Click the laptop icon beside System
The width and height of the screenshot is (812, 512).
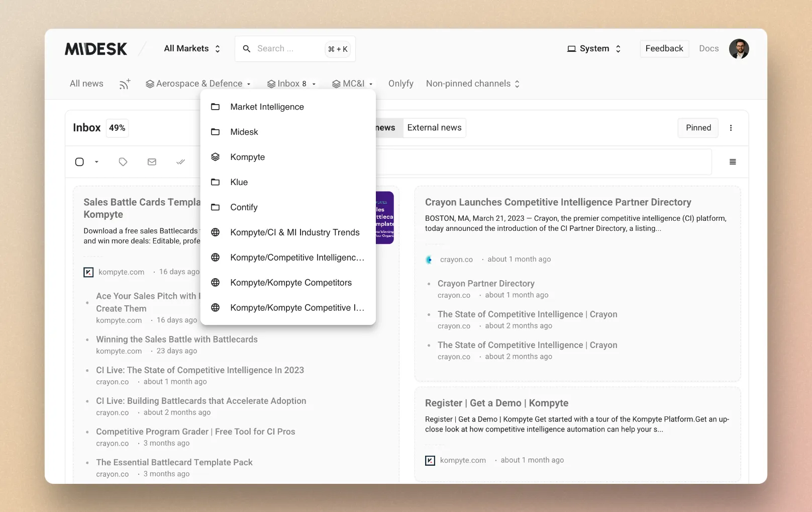(571, 49)
